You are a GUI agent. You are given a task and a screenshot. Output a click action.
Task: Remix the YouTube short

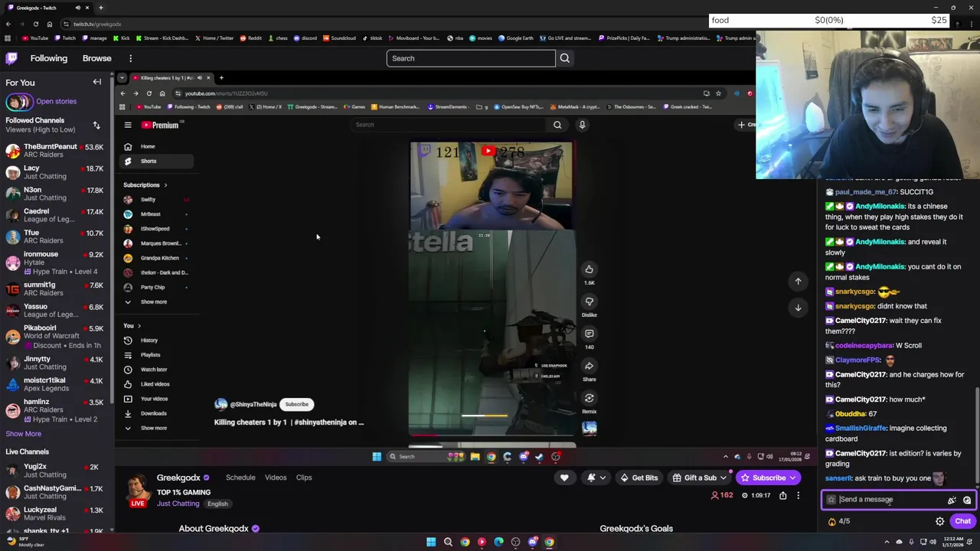pyautogui.click(x=589, y=398)
